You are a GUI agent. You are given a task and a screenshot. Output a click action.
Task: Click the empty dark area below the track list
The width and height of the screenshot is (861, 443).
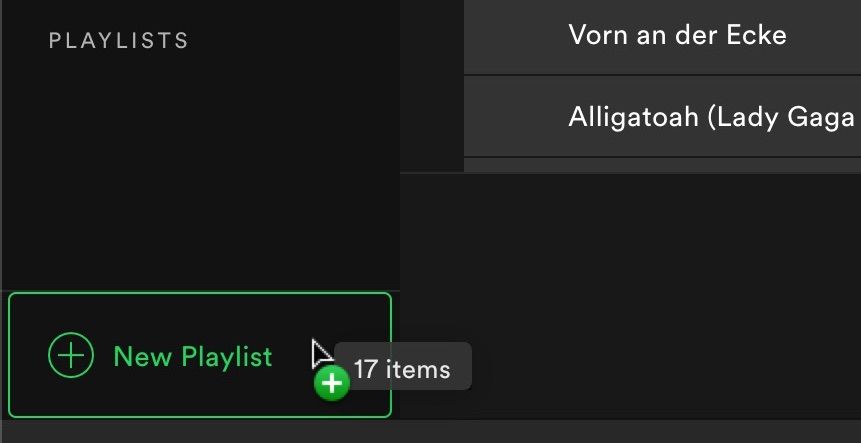[630, 296]
